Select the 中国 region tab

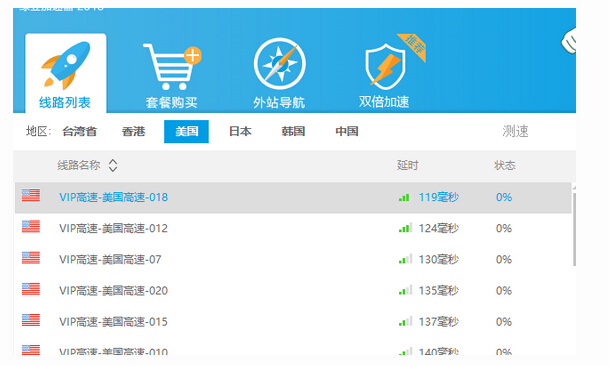[347, 131]
